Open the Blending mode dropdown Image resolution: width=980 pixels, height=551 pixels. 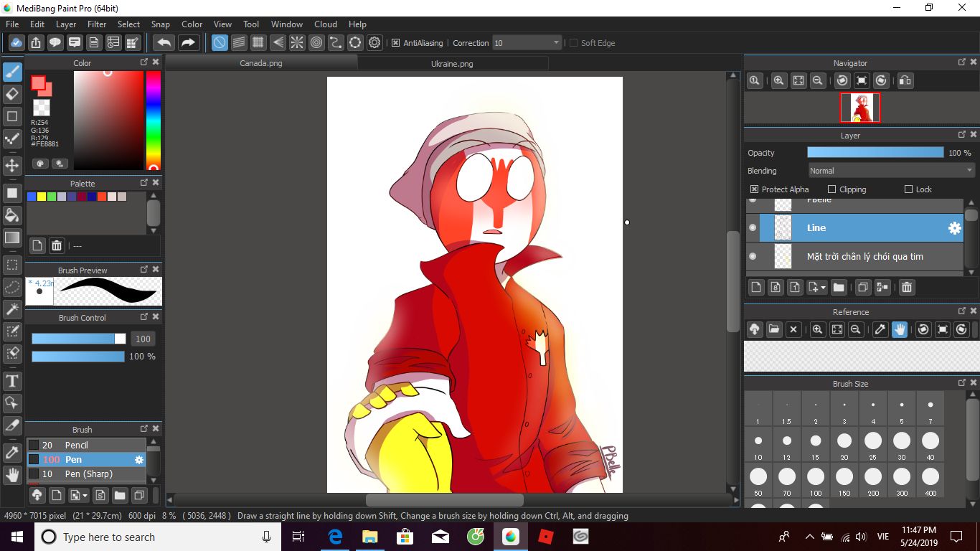tap(890, 171)
